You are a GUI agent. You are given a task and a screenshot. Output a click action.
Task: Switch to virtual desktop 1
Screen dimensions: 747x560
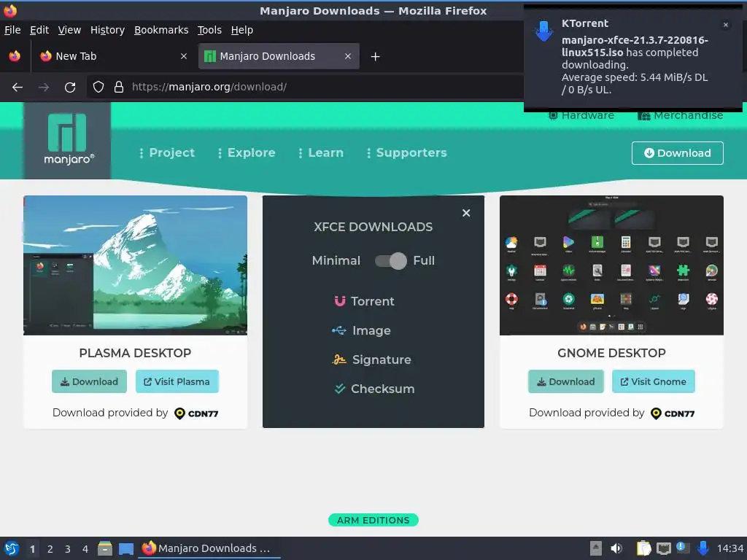pyautogui.click(x=32, y=549)
